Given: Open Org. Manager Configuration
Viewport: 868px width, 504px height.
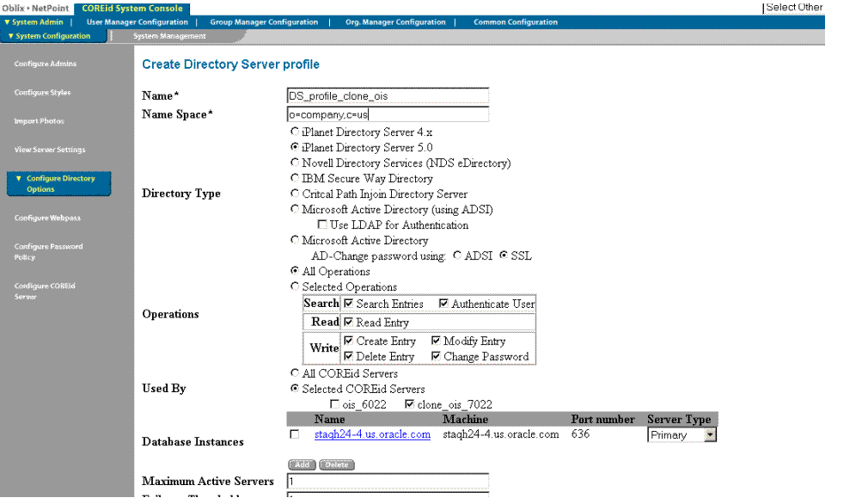Looking at the screenshot, I should coord(395,22).
